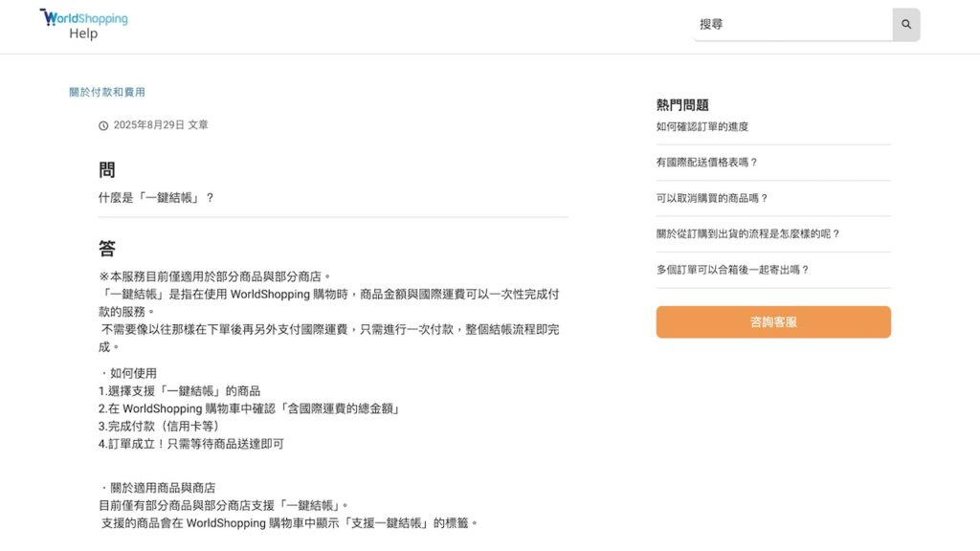Click the 2025年8月29日 date text

[148, 125]
